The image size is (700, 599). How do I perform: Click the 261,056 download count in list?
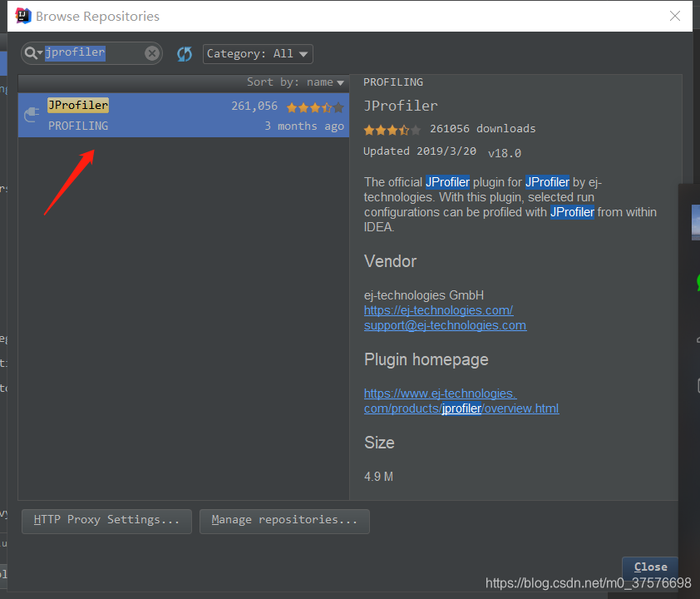click(254, 106)
